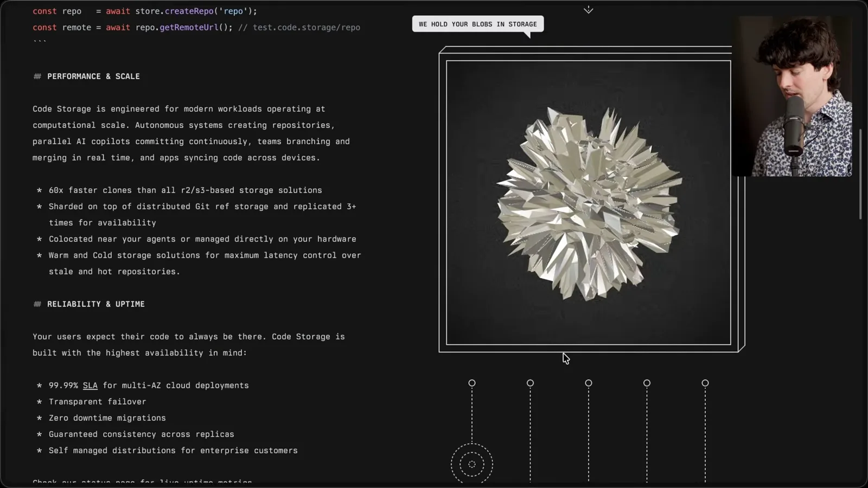Image resolution: width=868 pixels, height=488 pixels.
Task: Click the 'WE HOLD YOUR BLOBS IN STORAGE' tooltip
Action: point(478,24)
